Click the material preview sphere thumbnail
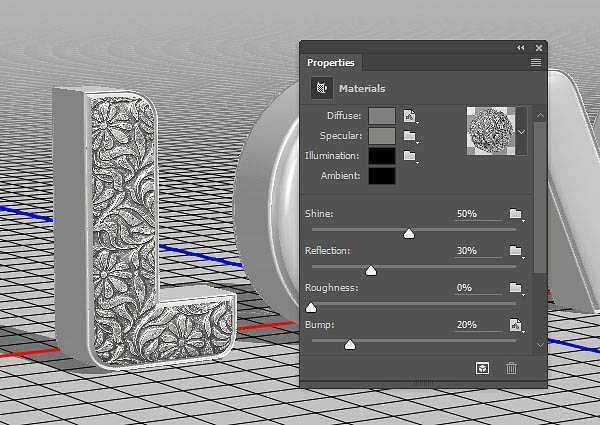This screenshot has height=425, width=600. click(490, 132)
